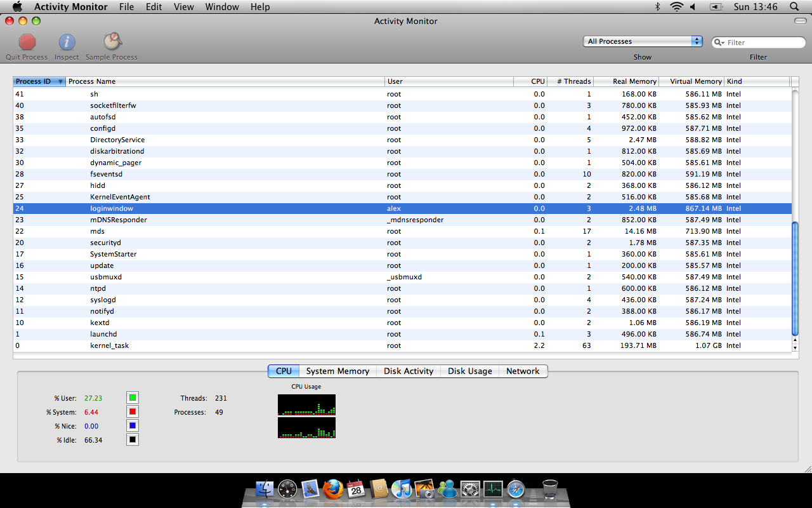This screenshot has height=508, width=812.
Task: Open Dashboard from the Dock
Action: tap(287, 489)
